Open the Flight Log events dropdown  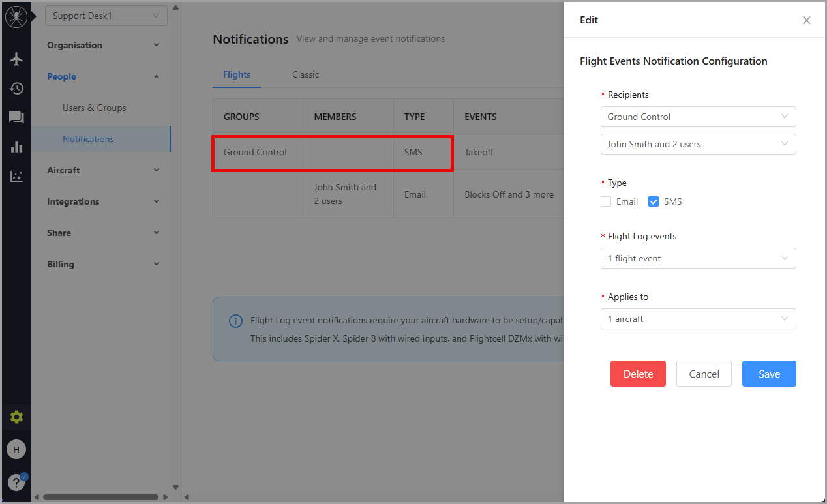[x=698, y=258]
